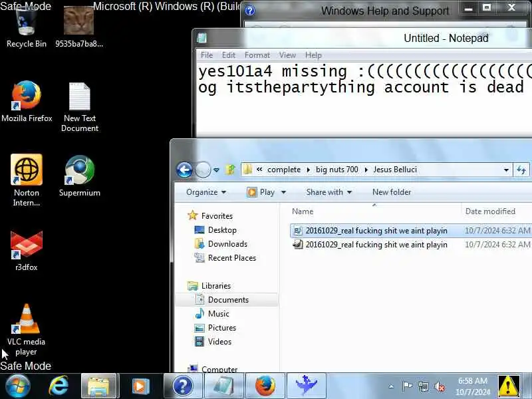The height and width of the screenshot is (399, 532).
Task: Open address bar history dropdown
Action: pos(506,170)
